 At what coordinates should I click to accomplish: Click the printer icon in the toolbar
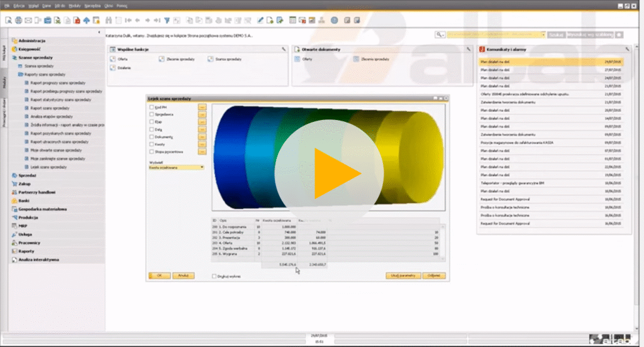pyautogui.click(x=18, y=20)
